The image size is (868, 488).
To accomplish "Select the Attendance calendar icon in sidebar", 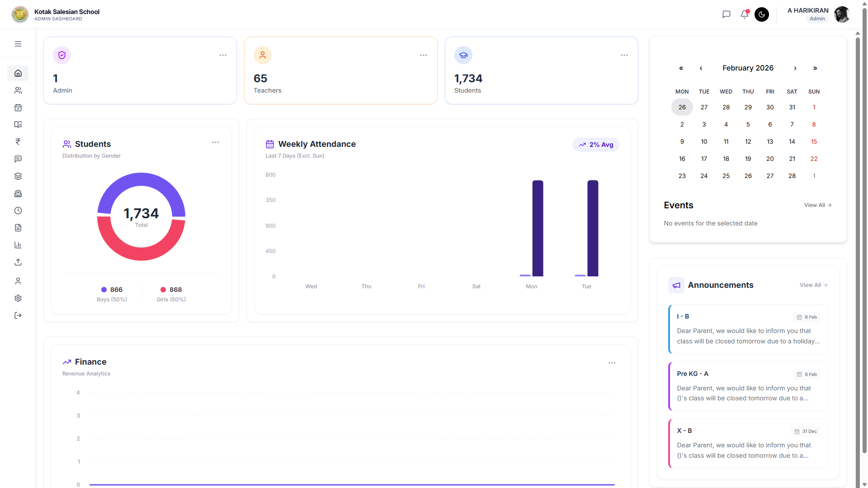I will (x=18, y=108).
